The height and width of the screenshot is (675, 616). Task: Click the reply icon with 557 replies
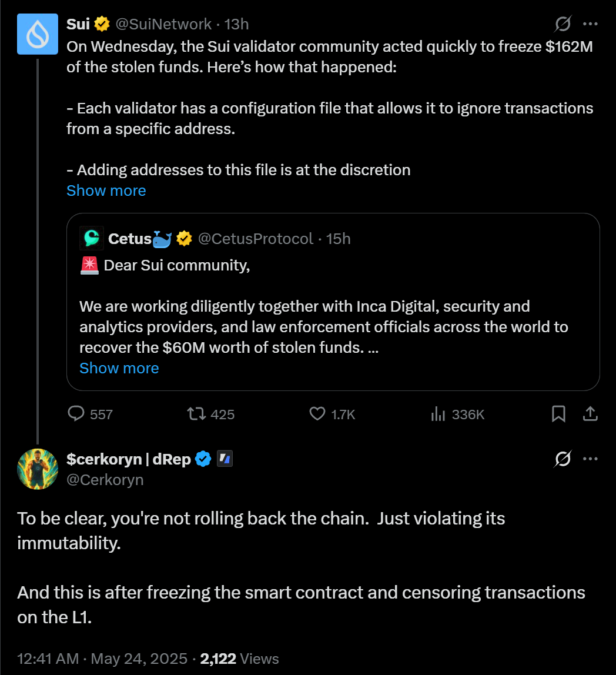(77, 414)
